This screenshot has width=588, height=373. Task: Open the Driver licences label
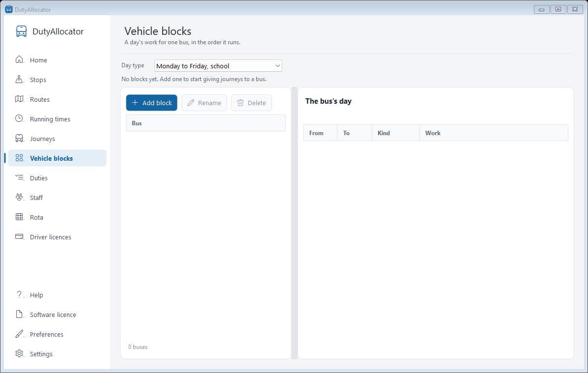tap(51, 237)
